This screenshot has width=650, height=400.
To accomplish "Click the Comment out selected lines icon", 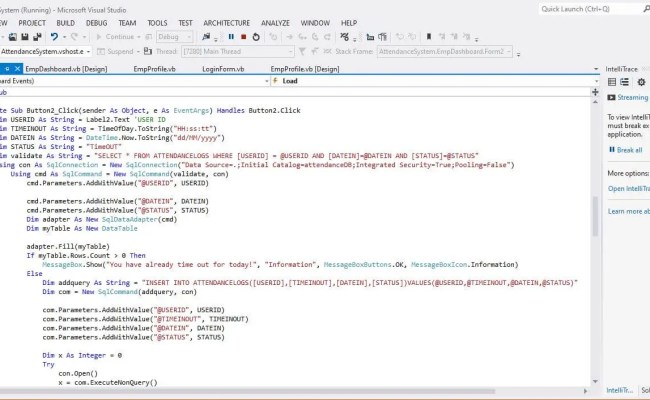I will pos(400,37).
